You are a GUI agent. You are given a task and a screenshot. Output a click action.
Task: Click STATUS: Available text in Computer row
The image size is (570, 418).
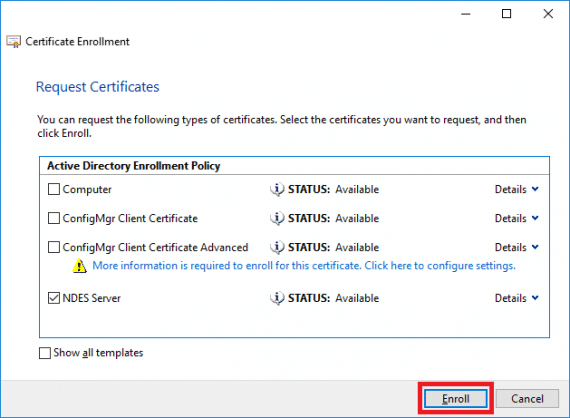(x=333, y=189)
